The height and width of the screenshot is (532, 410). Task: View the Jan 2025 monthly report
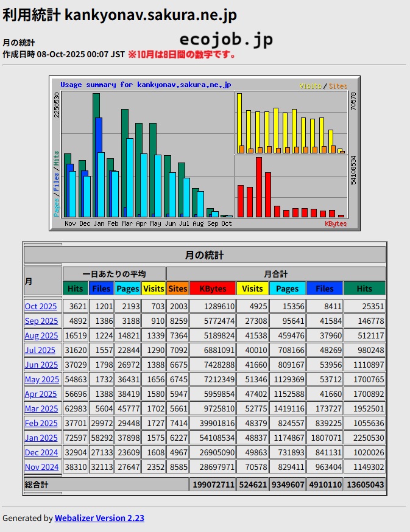coord(41,438)
